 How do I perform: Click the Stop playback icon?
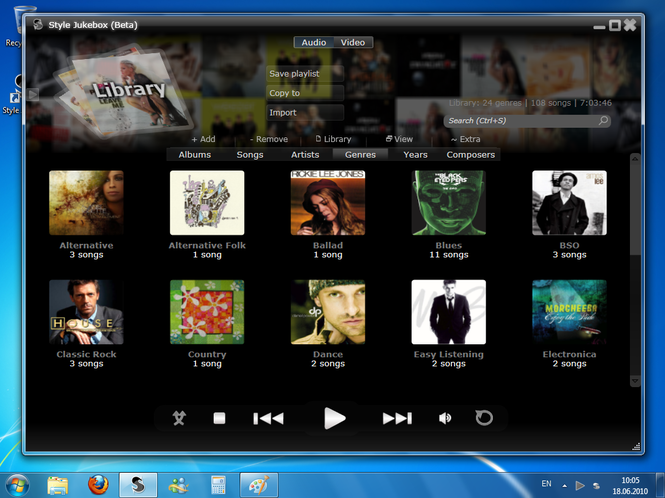click(x=219, y=418)
